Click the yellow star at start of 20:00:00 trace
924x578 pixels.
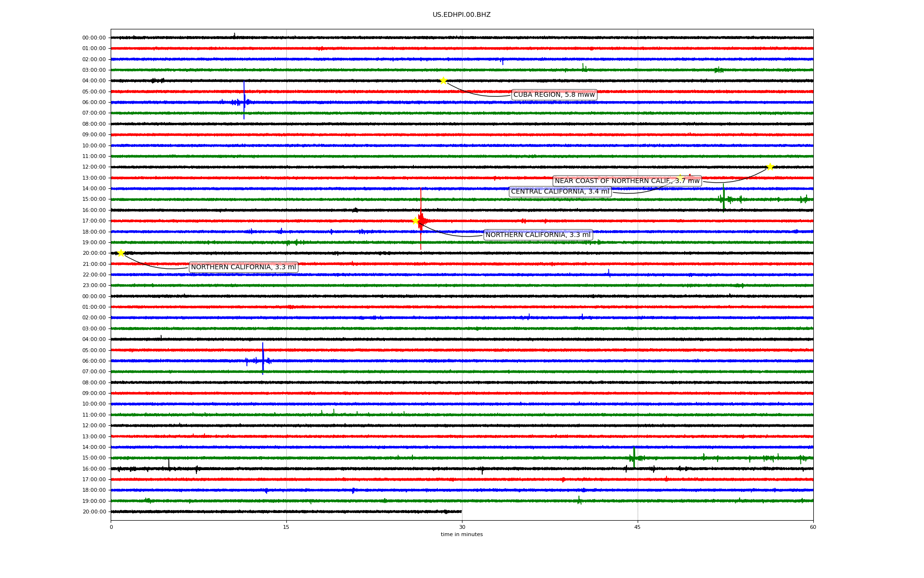pyautogui.click(x=121, y=253)
